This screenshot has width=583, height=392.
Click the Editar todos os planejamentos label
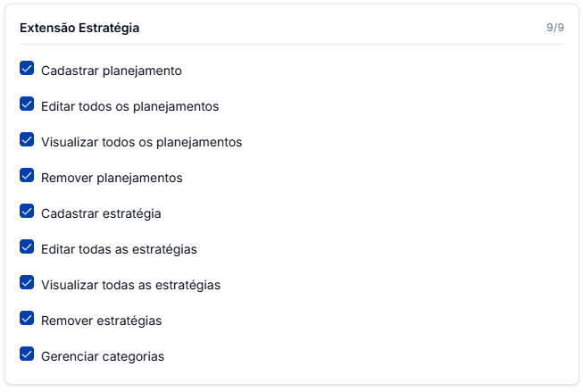[129, 106]
